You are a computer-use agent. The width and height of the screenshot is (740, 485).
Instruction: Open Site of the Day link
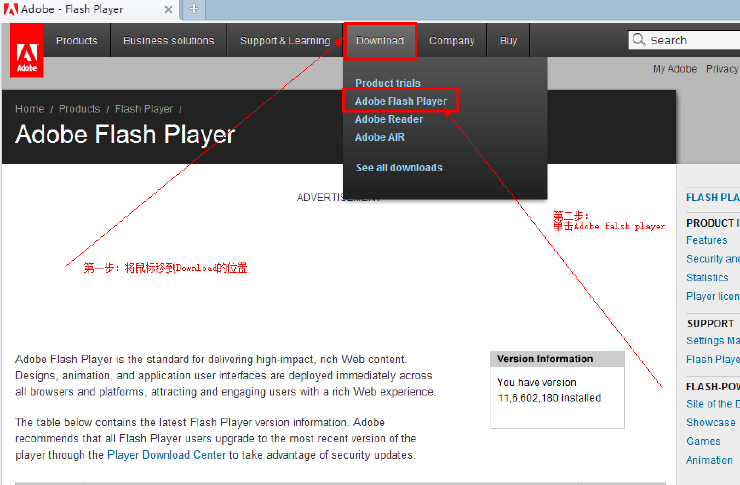pyautogui.click(x=713, y=404)
